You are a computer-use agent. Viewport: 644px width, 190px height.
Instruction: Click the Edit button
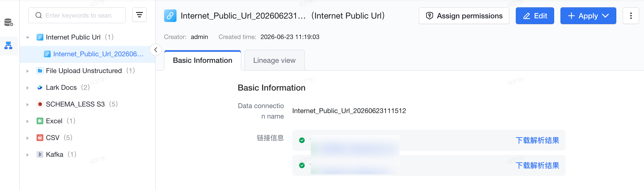(x=535, y=16)
